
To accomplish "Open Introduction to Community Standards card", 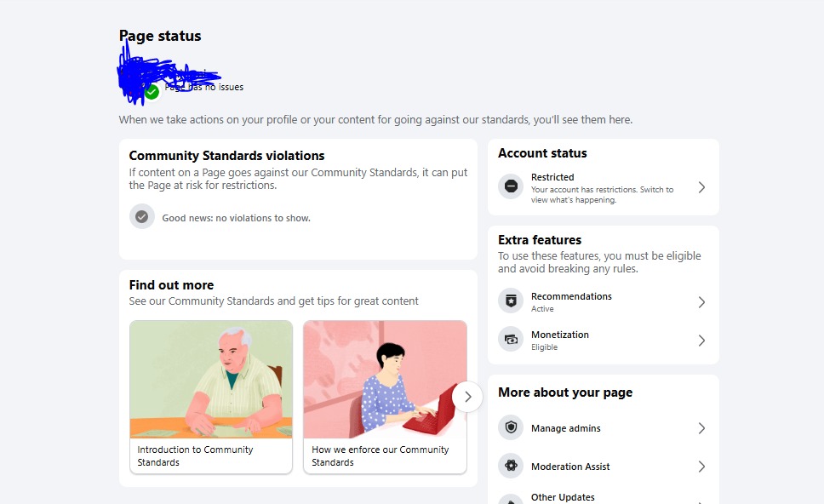I will pos(211,398).
